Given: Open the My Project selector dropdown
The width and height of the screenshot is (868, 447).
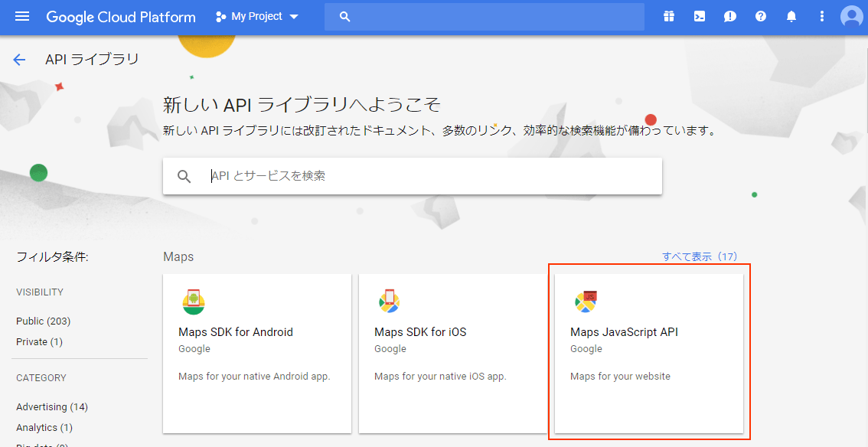Looking at the screenshot, I should pyautogui.click(x=257, y=17).
